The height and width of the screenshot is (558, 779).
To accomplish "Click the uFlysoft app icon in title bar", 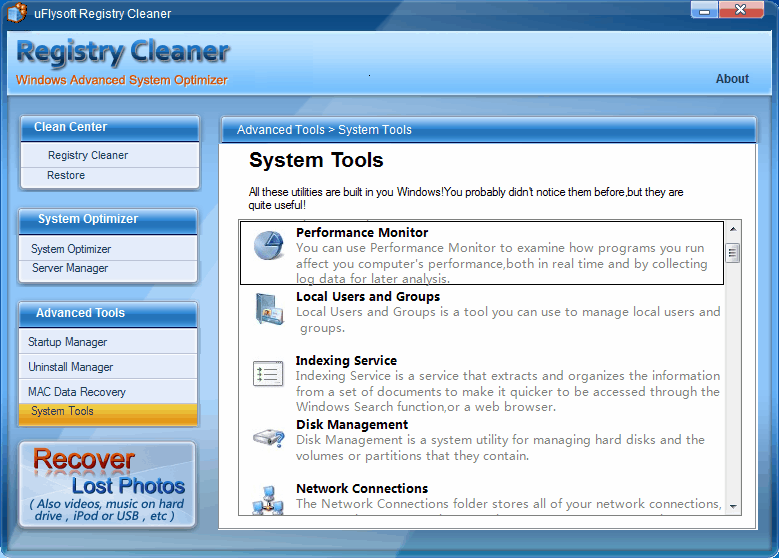I will [x=17, y=12].
